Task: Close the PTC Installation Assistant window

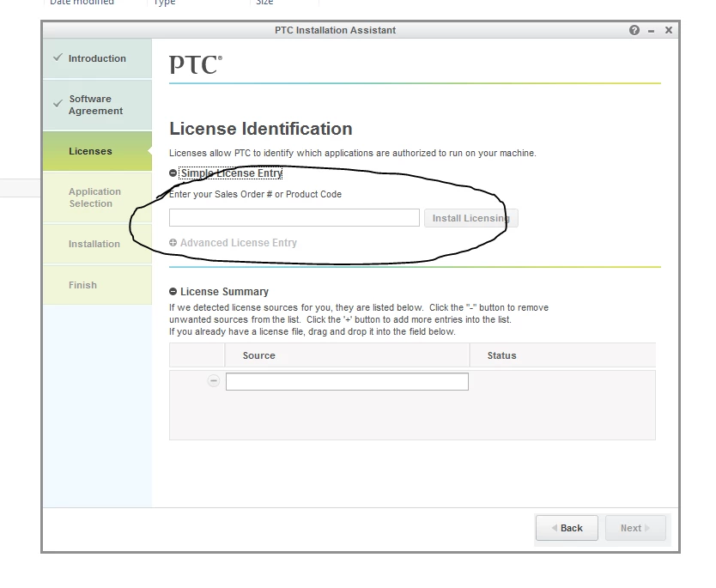Action: [x=669, y=30]
